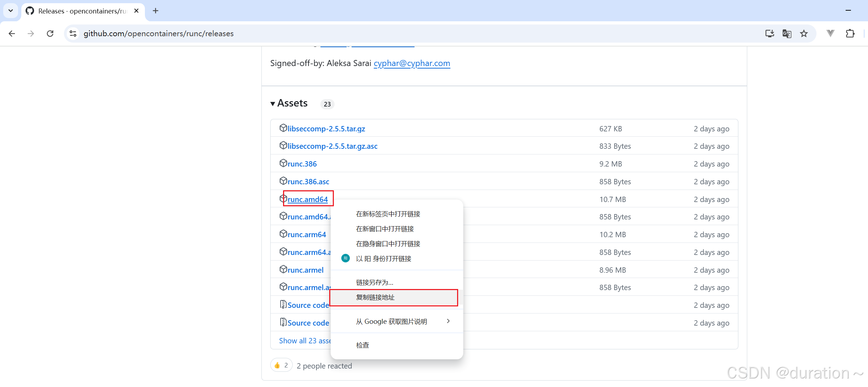This screenshot has height=387, width=868.
Task: Click the browser forward arrow
Action: pyautogui.click(x=31, y=33)
